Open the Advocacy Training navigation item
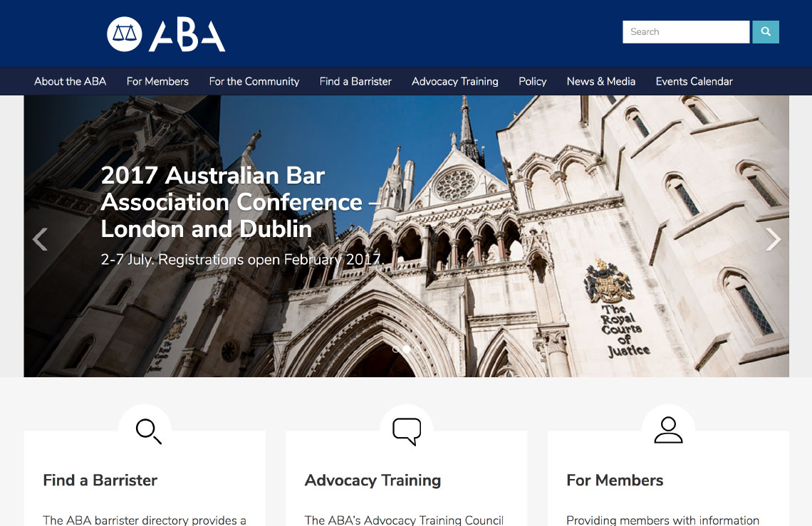 coord(454,81)
